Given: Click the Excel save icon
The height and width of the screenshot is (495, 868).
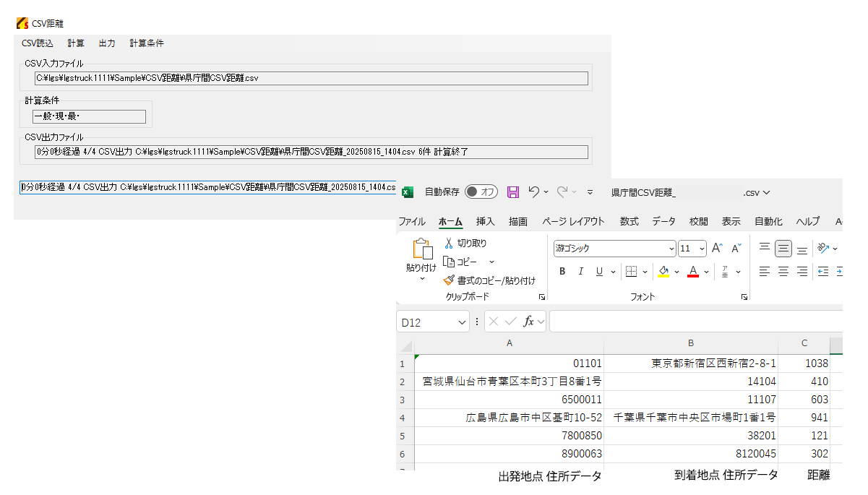Looking at the screenshot, I should tap(513, 192).
